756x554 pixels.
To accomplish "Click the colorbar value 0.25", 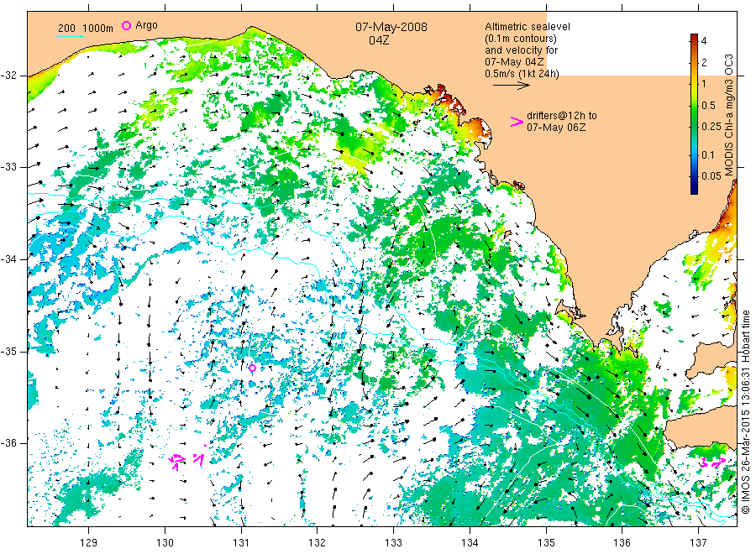I will coord(711,127).
